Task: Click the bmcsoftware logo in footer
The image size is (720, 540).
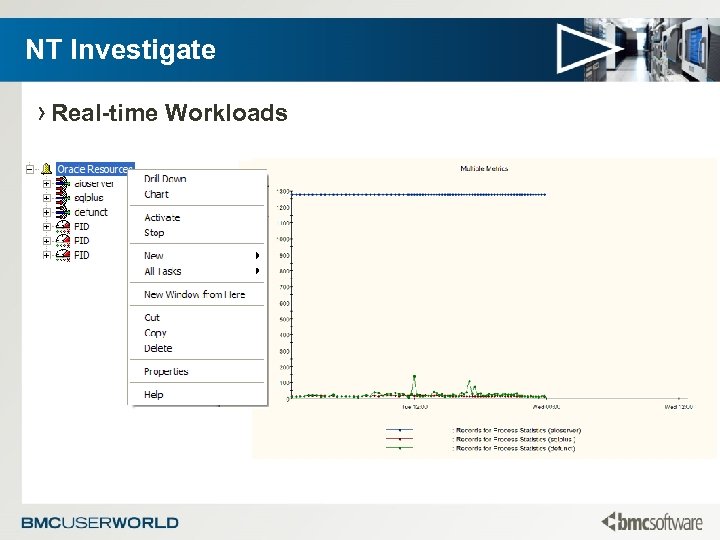Action: tap(652, 522)
